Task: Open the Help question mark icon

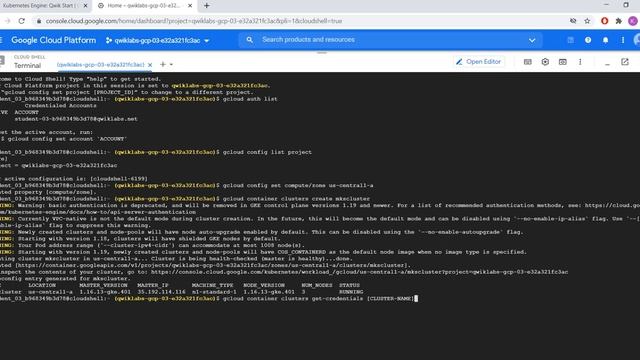Action: pyautogui.click(x=588, y=40)
